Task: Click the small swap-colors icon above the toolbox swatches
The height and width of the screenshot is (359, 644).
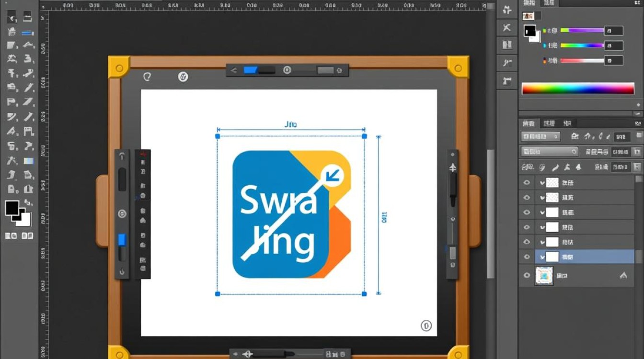Action: (28, 202)
